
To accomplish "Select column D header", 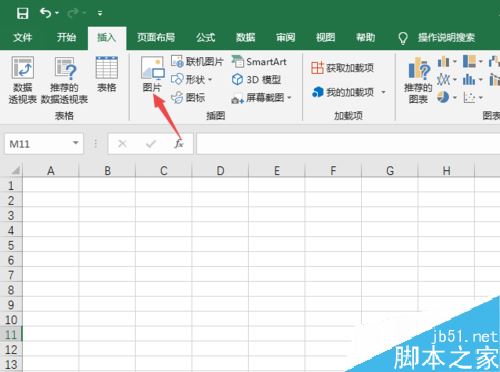I will point(220,171).
